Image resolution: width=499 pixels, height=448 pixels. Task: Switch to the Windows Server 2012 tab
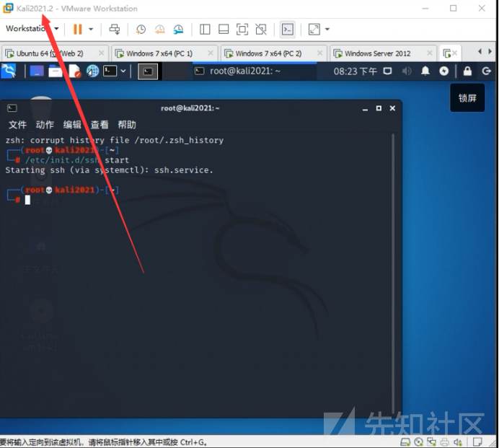pos(377,53)
